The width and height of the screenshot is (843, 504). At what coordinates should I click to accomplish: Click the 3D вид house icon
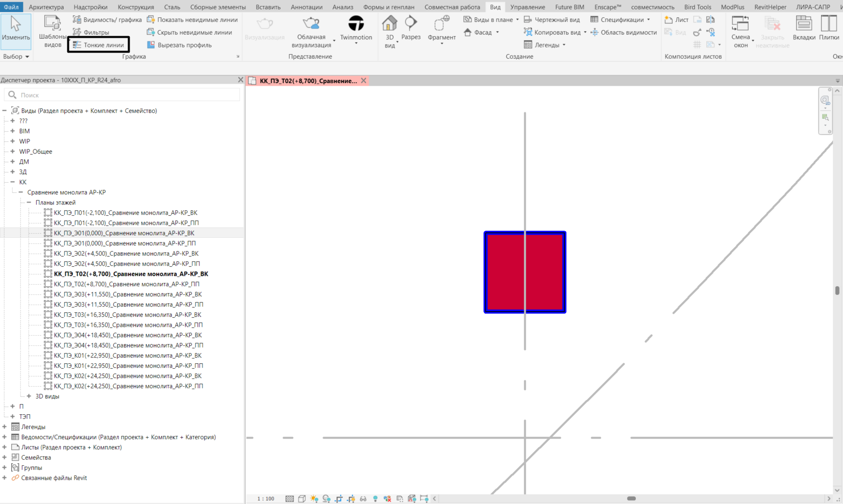[x=389, y=24]
